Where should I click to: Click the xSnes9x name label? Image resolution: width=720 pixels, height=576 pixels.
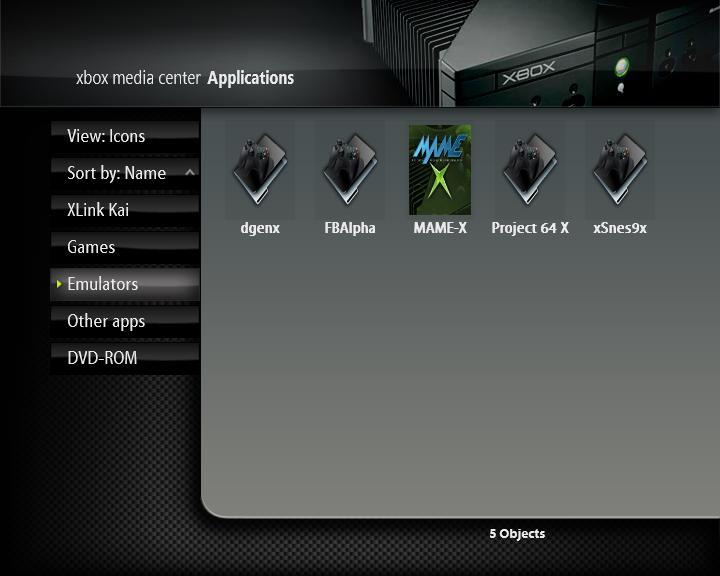620,228
